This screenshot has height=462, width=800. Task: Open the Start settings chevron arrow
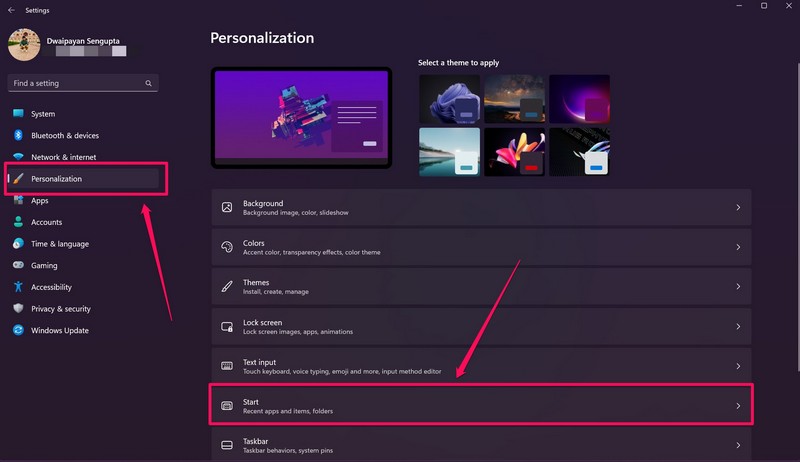coord(738,406)
